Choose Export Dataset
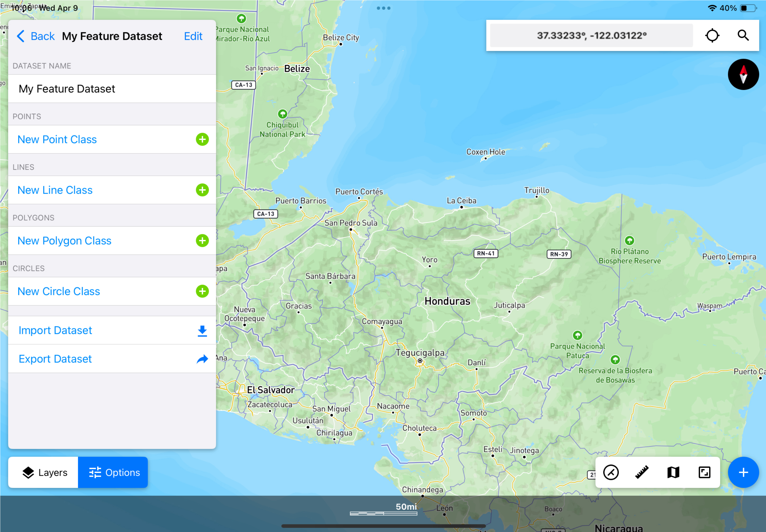 click(x=112, y=359)
